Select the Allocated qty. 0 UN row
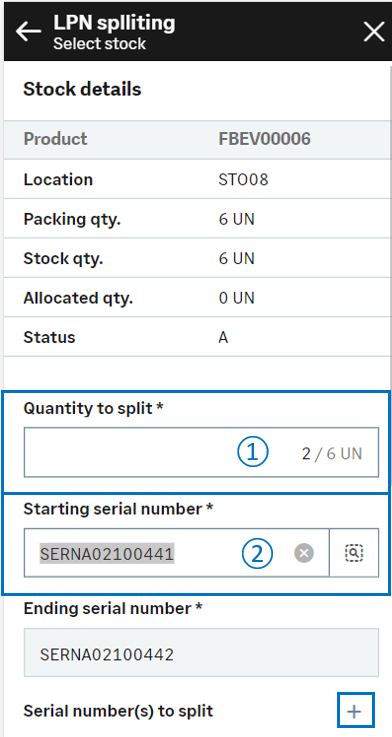Viewport: 392px width, 737px height. point(197,298)
